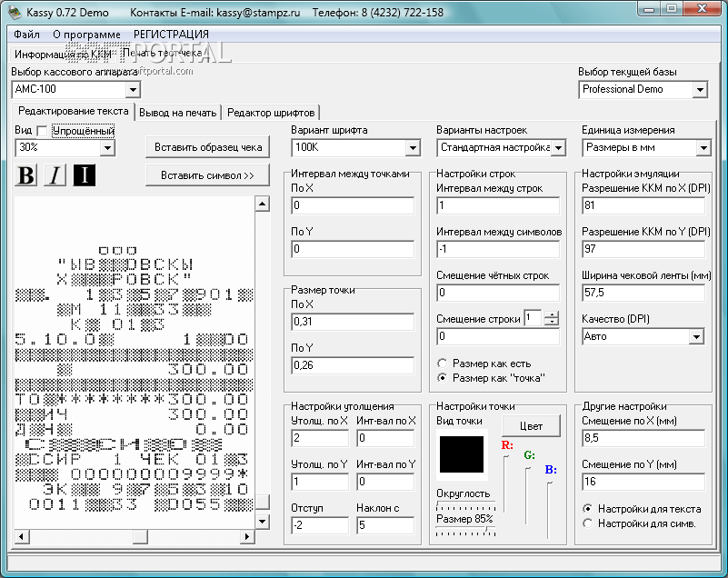
Task: Click Смещение по X (мм) field 8,5
Action: pyautogui.click(x=643, y=438)
